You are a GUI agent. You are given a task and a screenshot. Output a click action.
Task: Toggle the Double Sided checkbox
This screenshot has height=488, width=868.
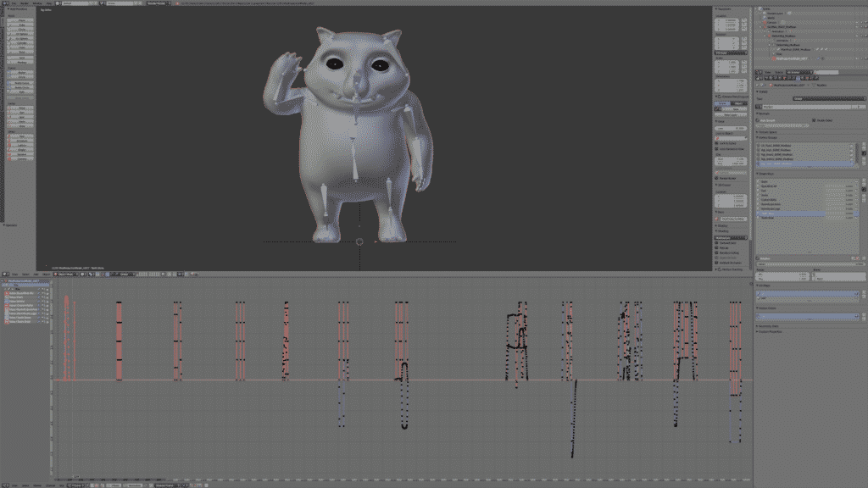point(814,120)
